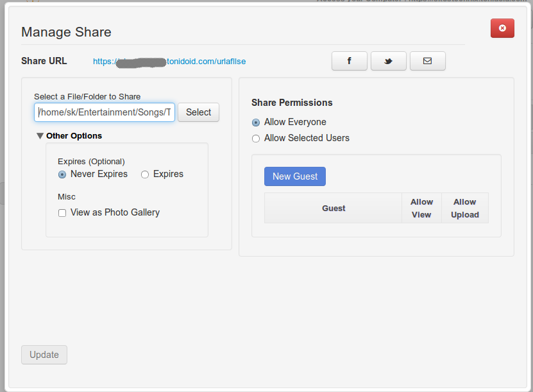Share via the Twitter bird icon
Viewport: 533px width, 392px height.
(388, 61)
